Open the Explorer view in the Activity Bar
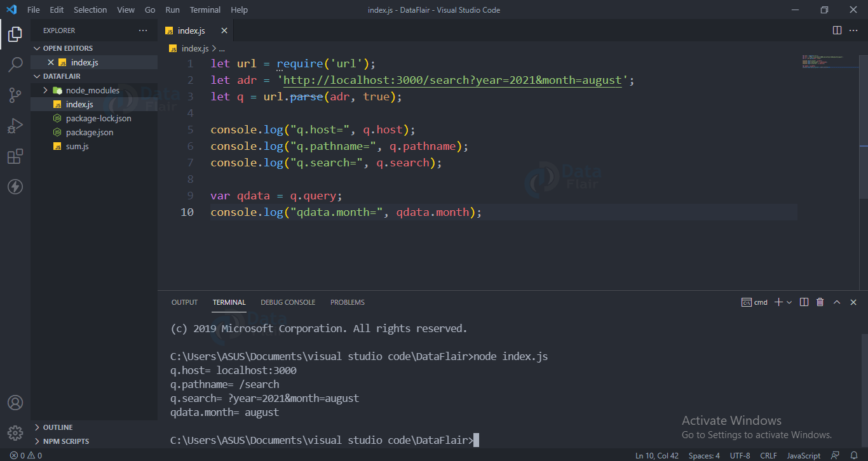Image resolution: width=868 pixels, height=461 pixels. coord(15,34)
